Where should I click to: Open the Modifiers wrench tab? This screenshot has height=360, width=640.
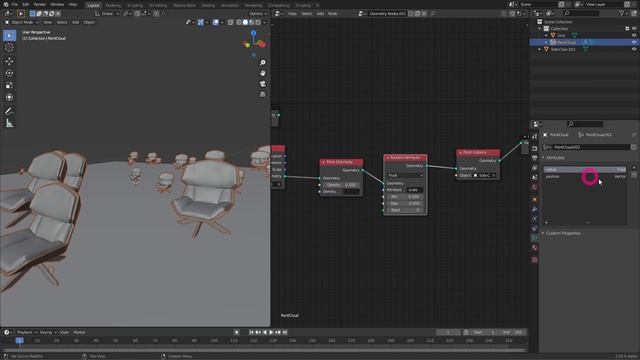click(x=535, y=209)
